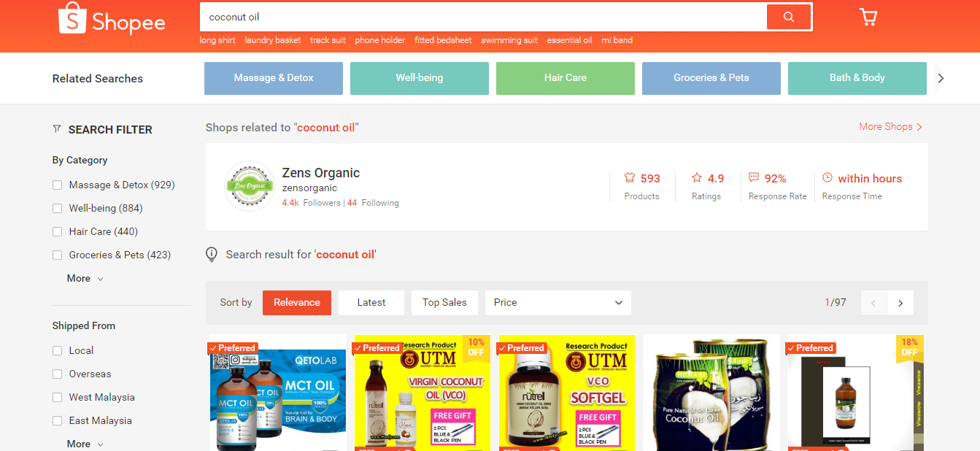Open the 18% OFF coconut oil bottle thumbnail

855,393
